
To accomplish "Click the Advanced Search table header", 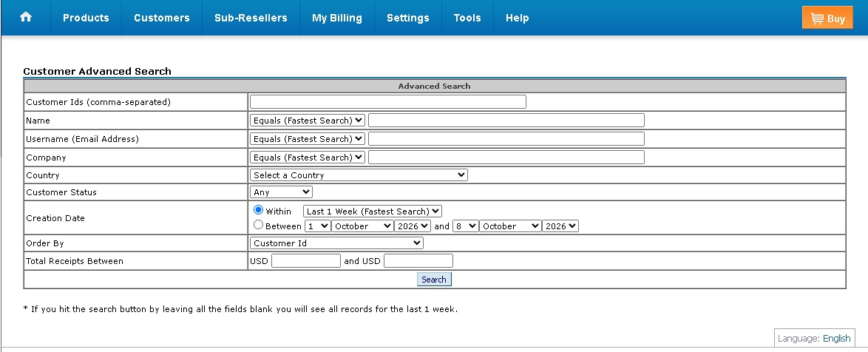I will pos(435,86).
